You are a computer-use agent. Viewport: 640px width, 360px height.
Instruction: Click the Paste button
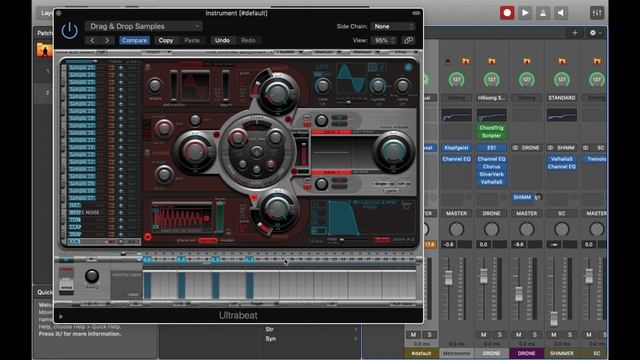click(x=192, y=40)
